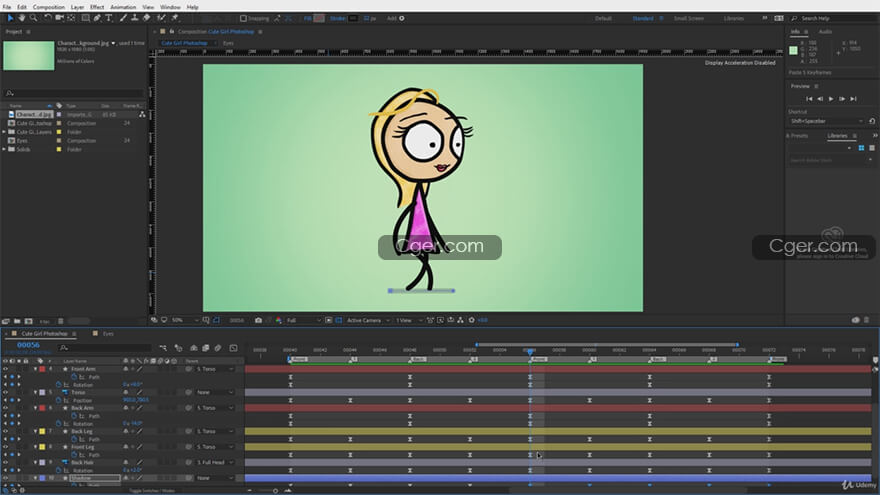The height and width of the screenshot is (495, 880).
Task: Jump to first frame in Preview panel
Action: 809,99
